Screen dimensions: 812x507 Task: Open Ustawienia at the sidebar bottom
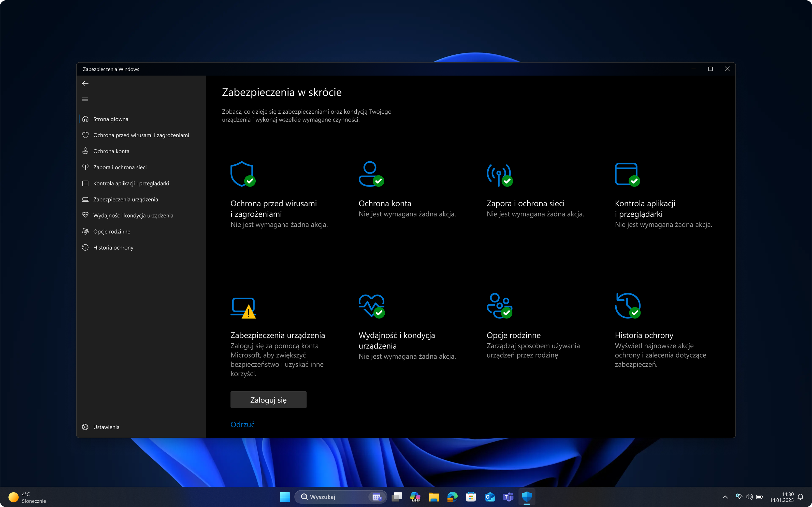point(106,427)
